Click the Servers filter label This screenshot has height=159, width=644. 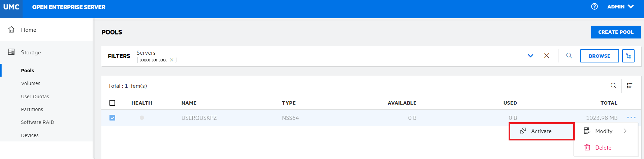[146, 53]
